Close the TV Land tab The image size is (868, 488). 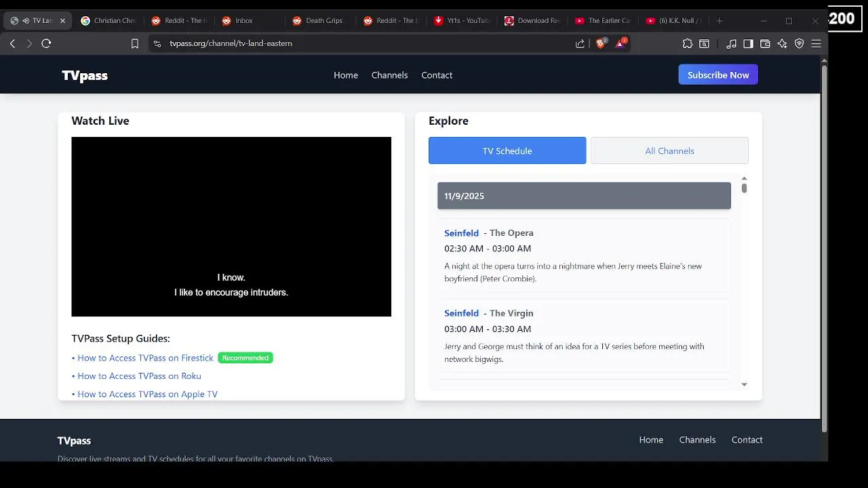click(62, 21)
